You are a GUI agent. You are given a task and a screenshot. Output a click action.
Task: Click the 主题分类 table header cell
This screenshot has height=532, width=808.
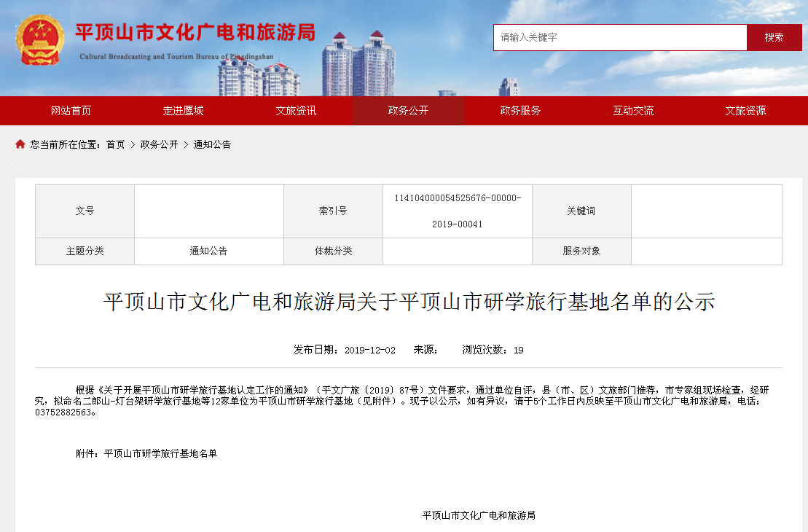click(85, 251)
